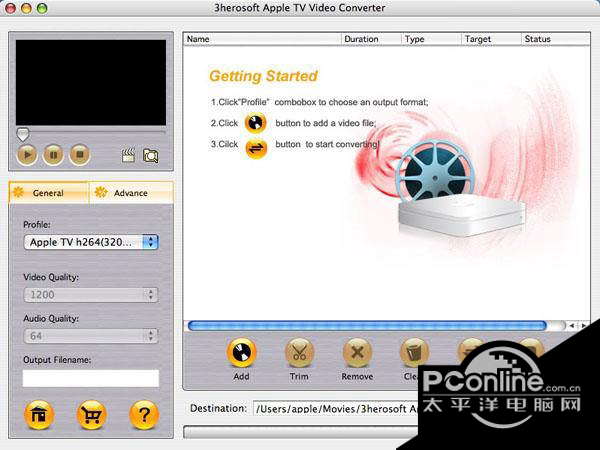Open the Audio Quality dropdown
The image size is (600, 450).
pos(91,336)
